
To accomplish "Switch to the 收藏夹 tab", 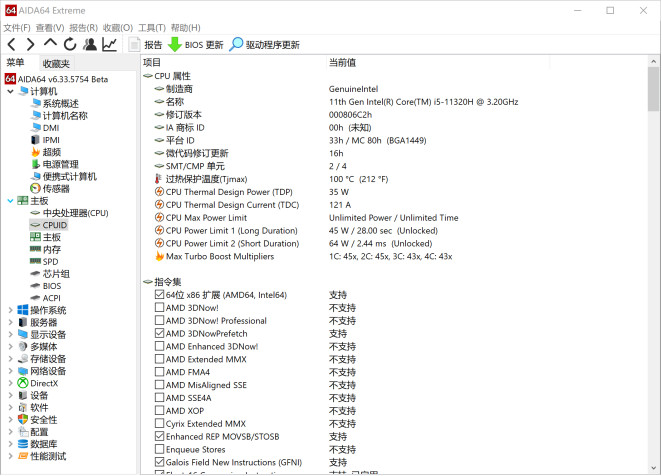I will [x=56, y=63].
